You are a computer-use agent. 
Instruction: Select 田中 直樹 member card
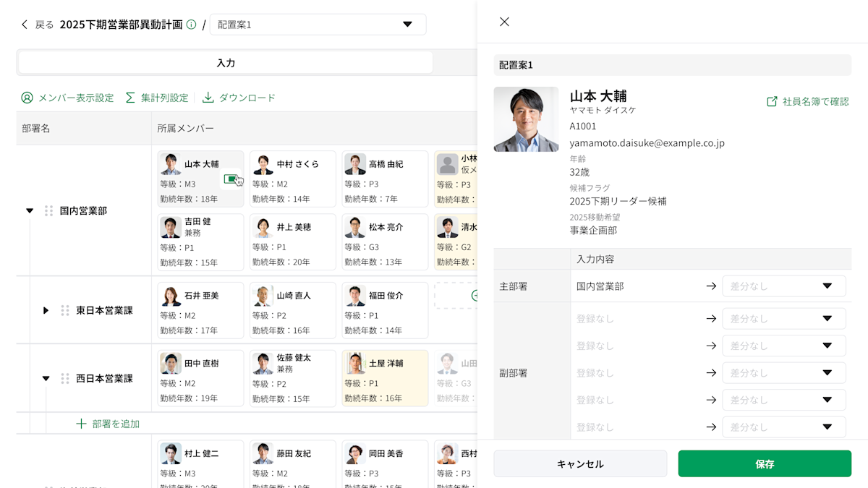point(200,378)
